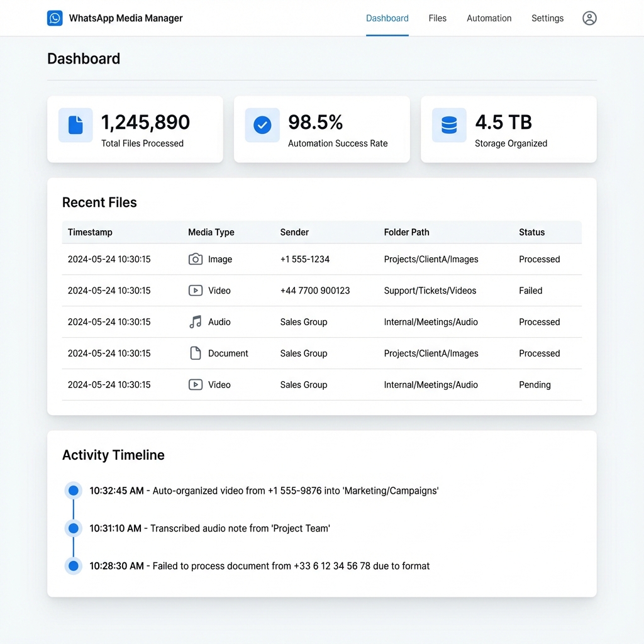
Task: Click the Activity Timeline heading
Action: (113, 455)
